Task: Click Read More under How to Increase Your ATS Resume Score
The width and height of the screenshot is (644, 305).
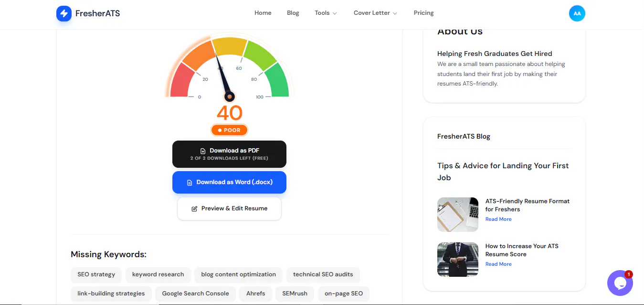Action: click(498, 264)
